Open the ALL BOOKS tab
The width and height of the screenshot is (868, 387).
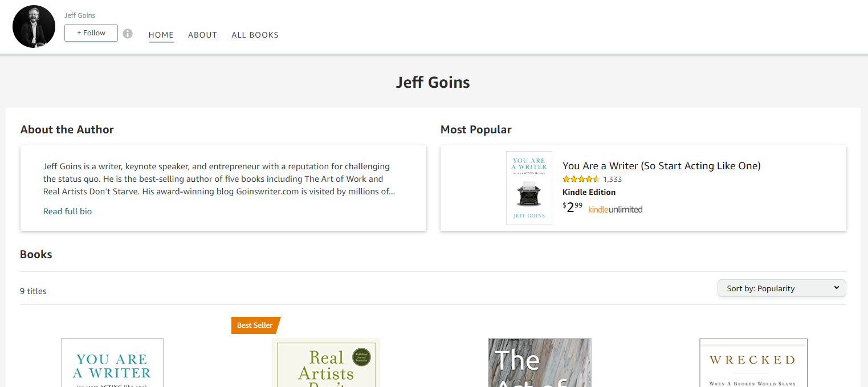(x=255, y=35)
